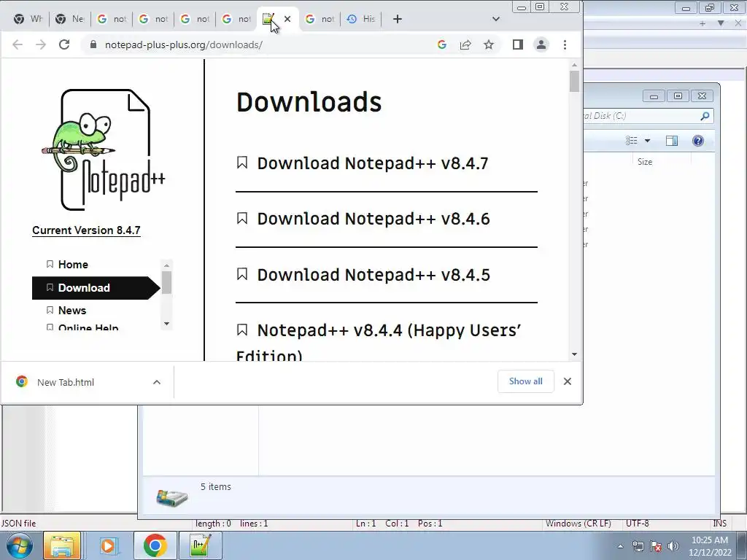The width and height of the screenshot is (747, 560).
Task: Click Windows (CR LF) in Notepad++ status bar
Action: click(x=578, y=524)
